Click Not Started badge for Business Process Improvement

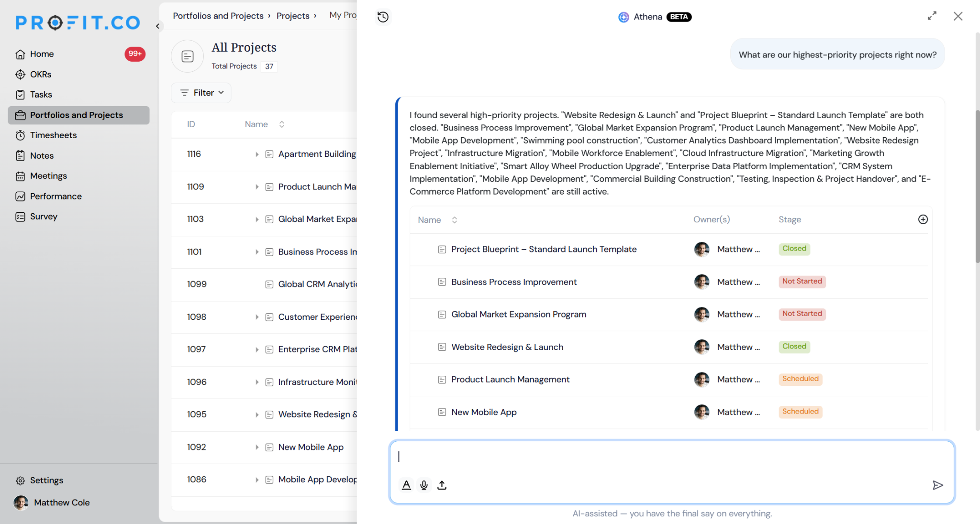click(x=802, y=281)
